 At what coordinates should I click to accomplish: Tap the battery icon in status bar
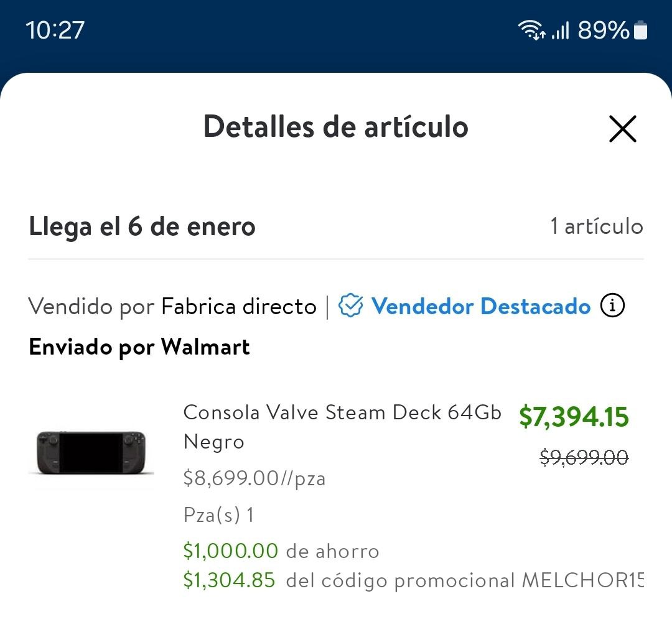coord(640,30)
